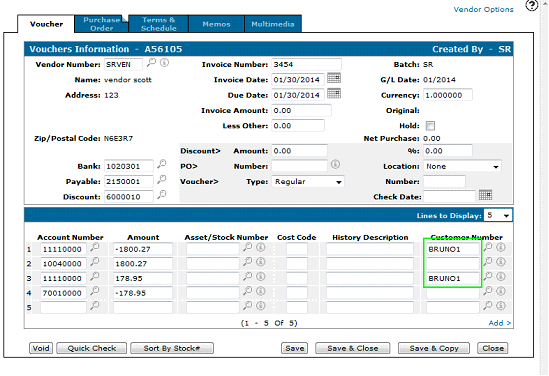Look up account number on line 4
Viewport: 549px width, 376px height.
[x=95, y=291]
